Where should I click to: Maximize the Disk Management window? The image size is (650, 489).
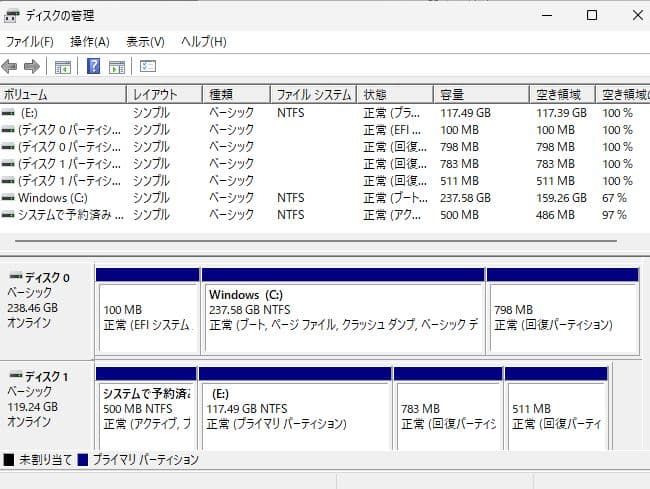[592, 15]
